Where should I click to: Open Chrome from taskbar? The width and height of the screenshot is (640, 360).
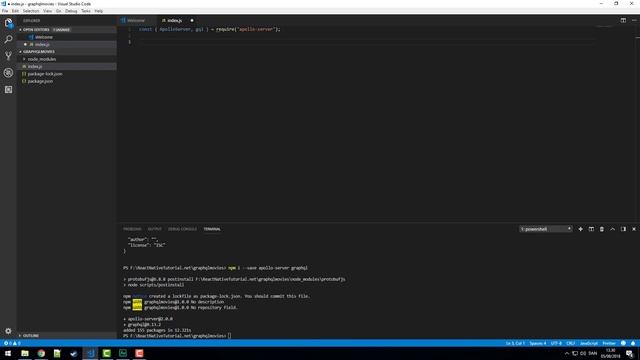[x=41, y=353]
